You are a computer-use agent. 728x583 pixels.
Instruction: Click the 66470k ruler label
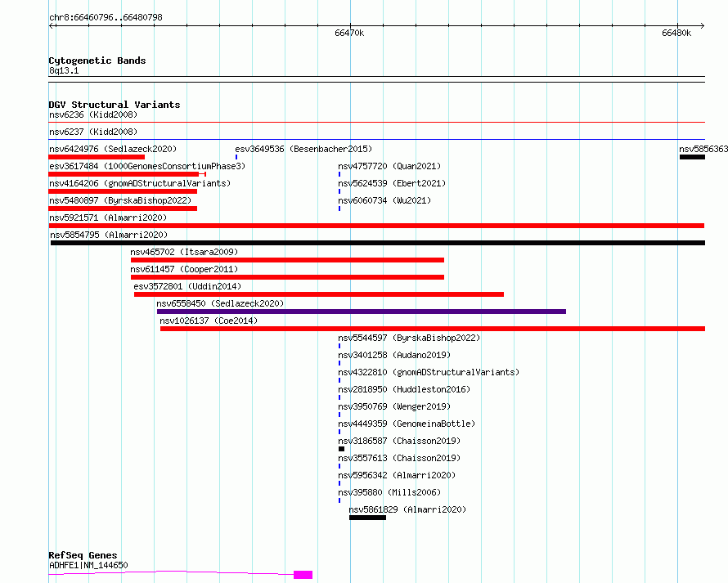pyautogui.click(x=349, y=33)
